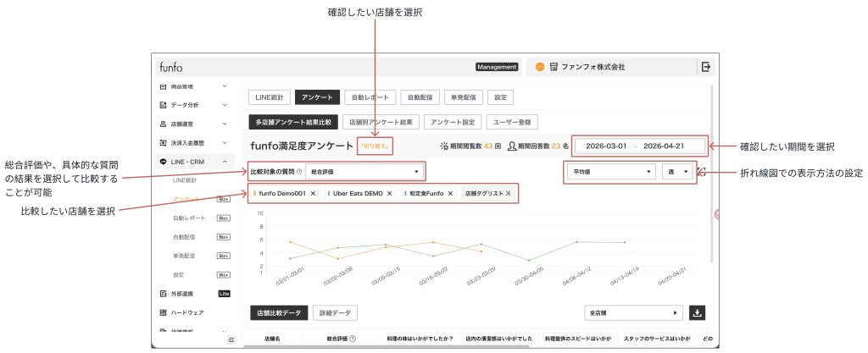The image size is (868, 353).
Task: Click the 詳細データ button
Action: pyautogui.click(x=334, y=313)
